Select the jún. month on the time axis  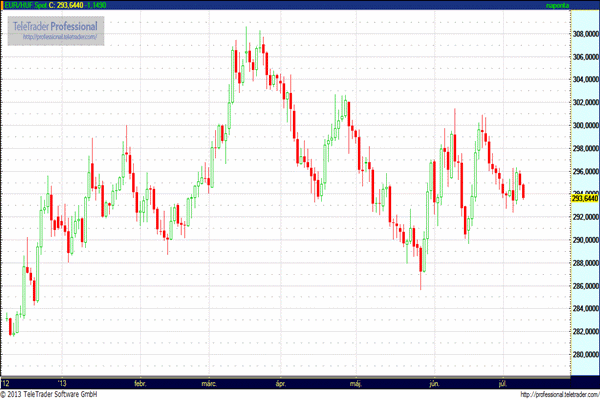(x=433, y=382)
